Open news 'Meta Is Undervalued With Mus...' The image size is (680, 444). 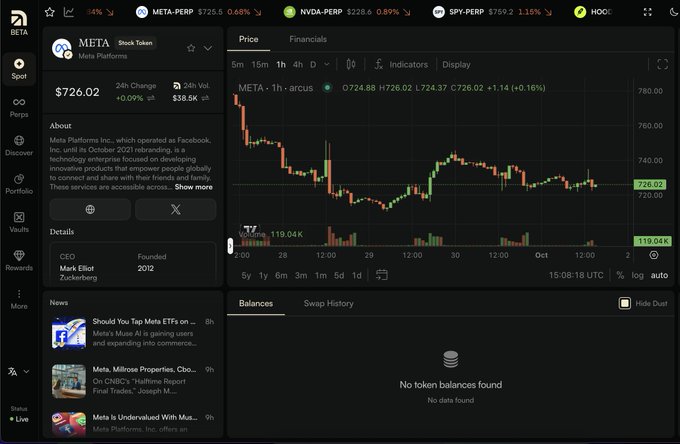133,423
